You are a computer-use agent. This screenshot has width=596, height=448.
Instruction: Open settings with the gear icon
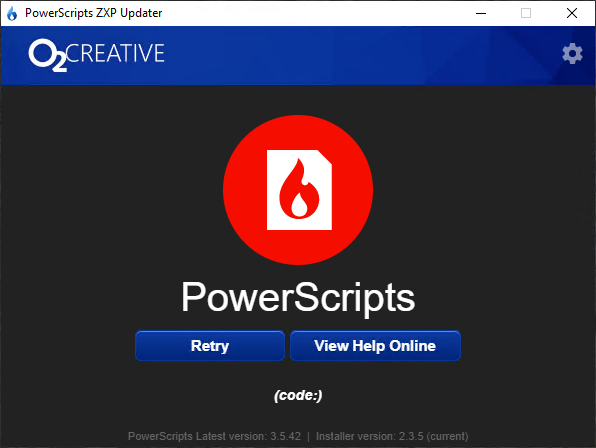tap(572, 54)
